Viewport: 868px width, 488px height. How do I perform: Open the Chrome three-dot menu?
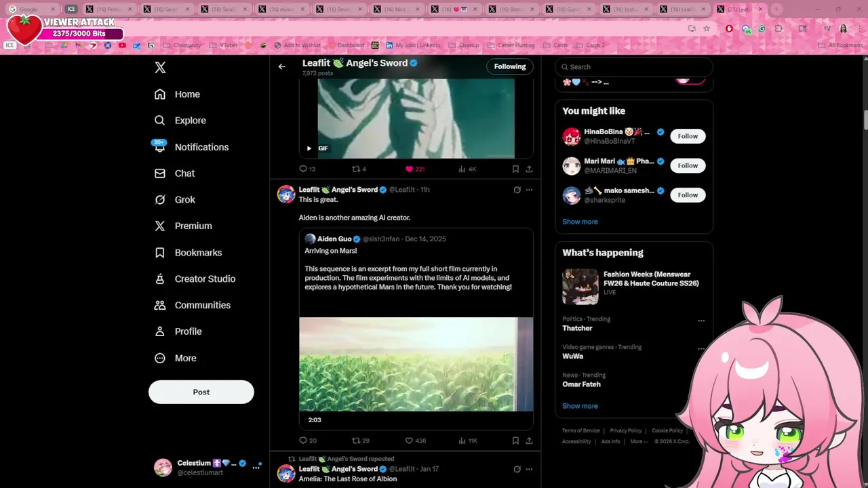point(859,28)
